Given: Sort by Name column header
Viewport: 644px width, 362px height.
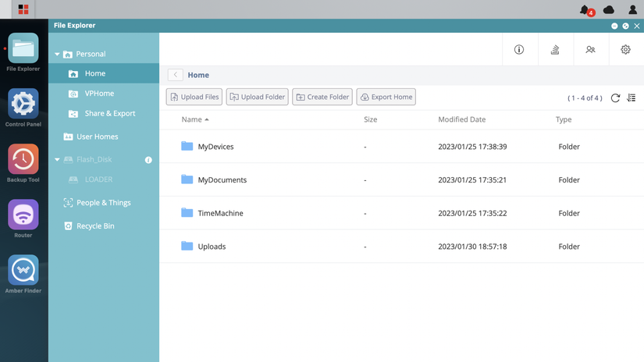Looking at the screenshot, I should 195,119.
